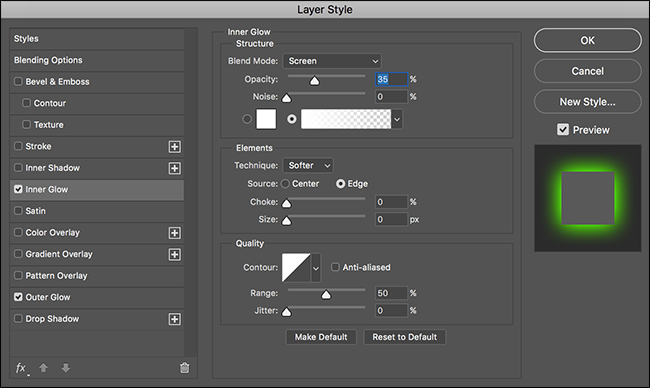The image size is (650, 388).
Task: Open the Blend Mode Screen dropdown
Action: point(332,61)
